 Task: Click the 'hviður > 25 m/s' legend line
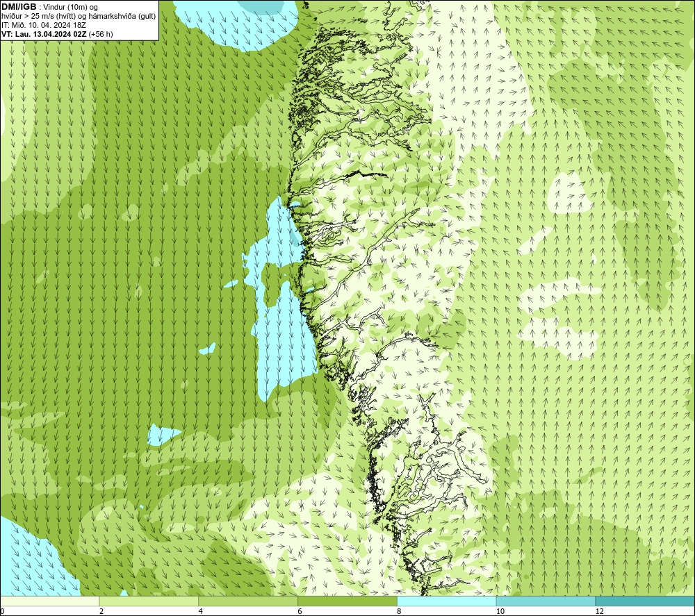point(79,17)
